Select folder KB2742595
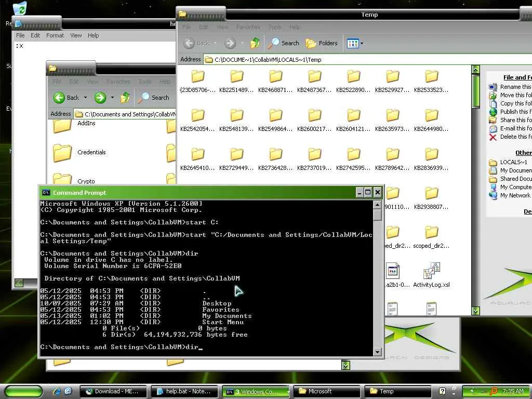 (353, 159)
